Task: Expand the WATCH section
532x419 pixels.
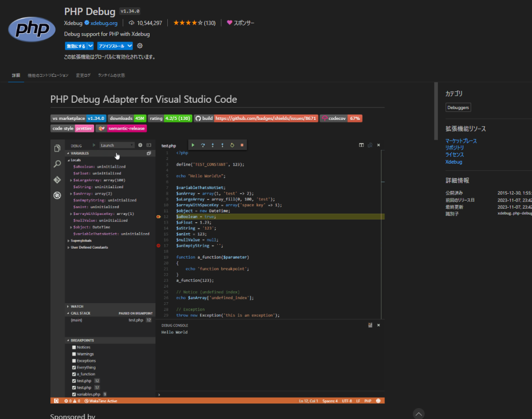Action: (68, 306)
